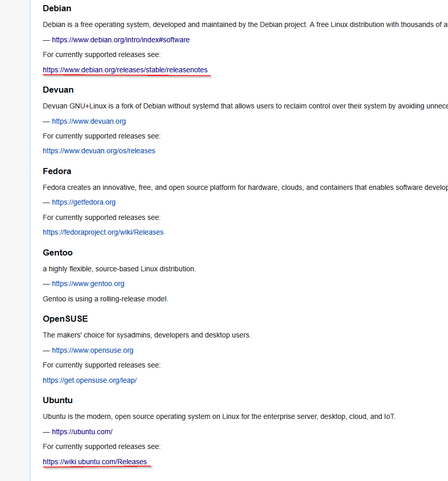
Task: Open the Debian software introduction link
Action: 121,39
